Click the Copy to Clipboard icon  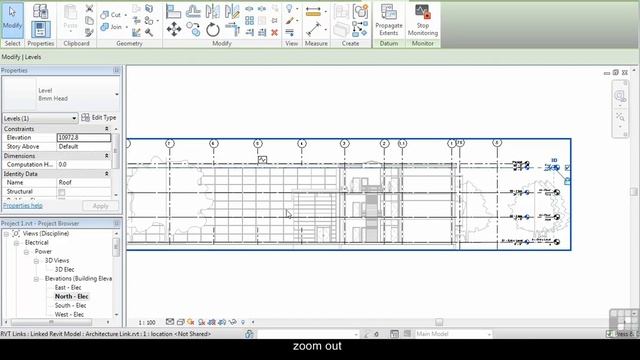click(x=89, y=20)
